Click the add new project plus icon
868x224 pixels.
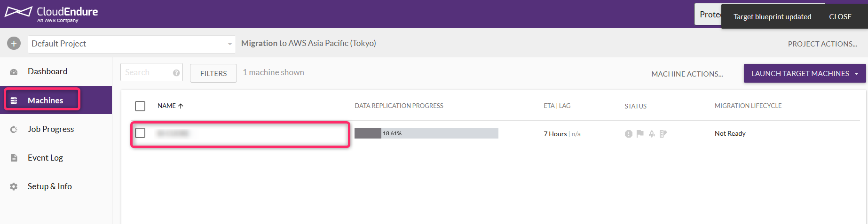point(14,44)
